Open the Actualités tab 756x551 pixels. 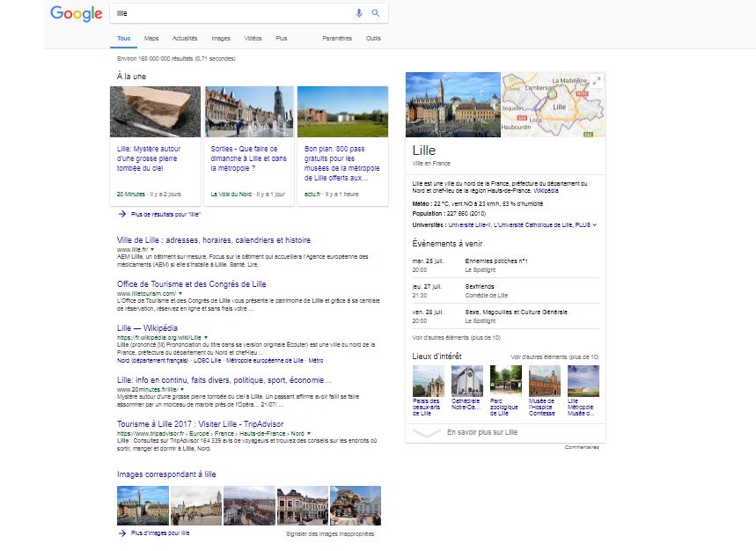click(185, 38)
